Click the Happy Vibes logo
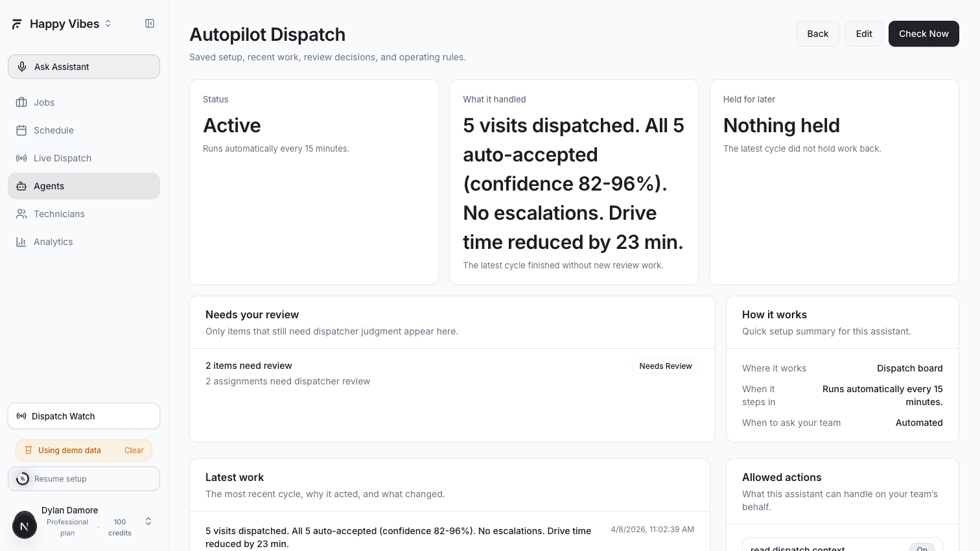Screen dimensions: 980x551 click(16, 23)
